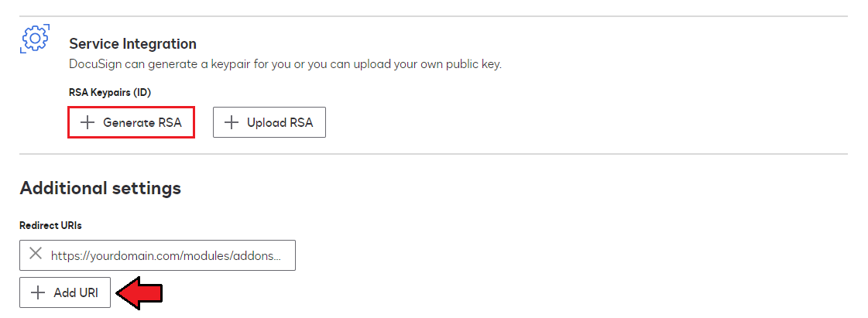Click the RSA Keypairs (ID) label
This screenshot has height=318, width=868.
coord(110,92)
